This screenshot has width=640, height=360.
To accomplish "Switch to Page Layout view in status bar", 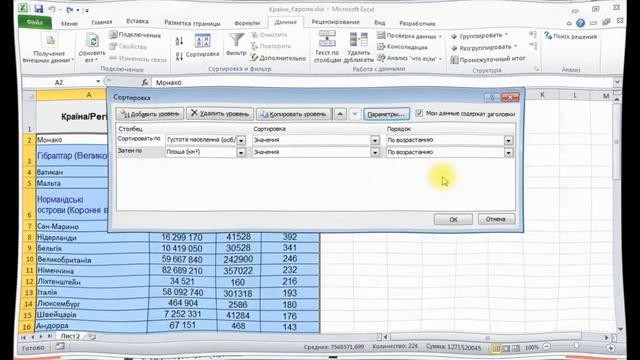I will click(506, 348).
